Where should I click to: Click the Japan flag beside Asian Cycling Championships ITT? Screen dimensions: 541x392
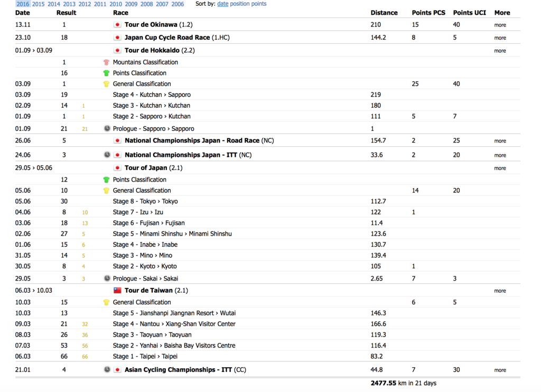117,370
